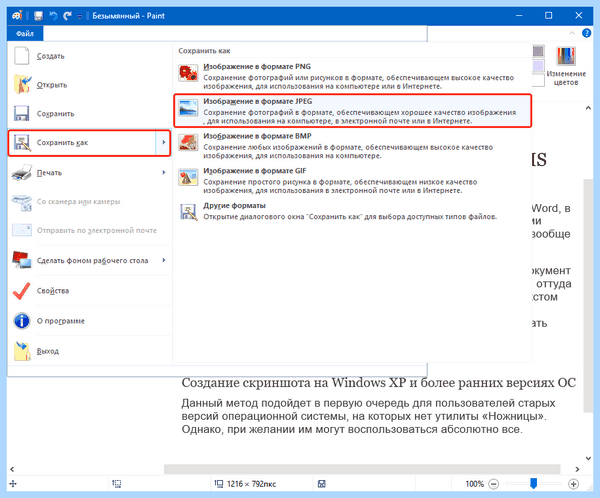Click the folder icon next to Открыть
The width and height of the screenshot is (600, 498).
(22, 85)
